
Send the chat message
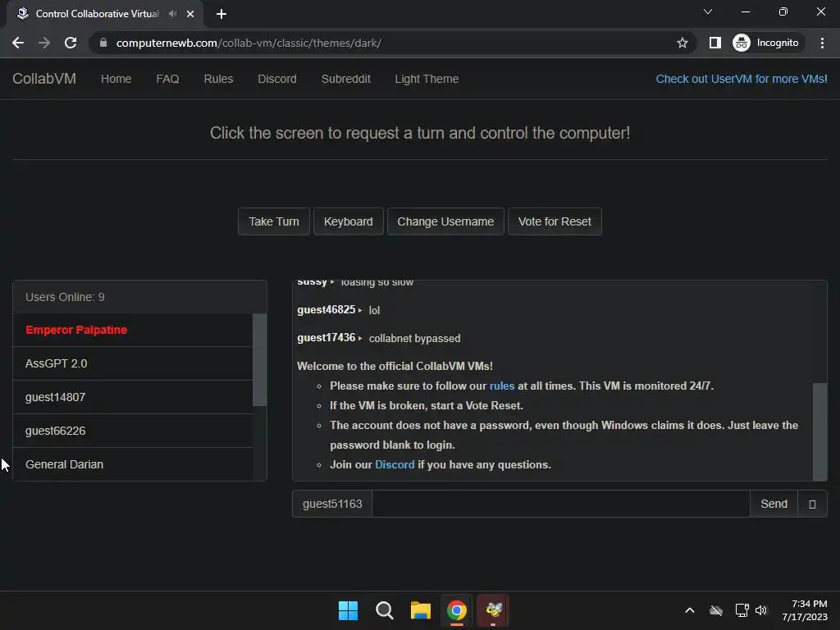click(x=774, y=504)
